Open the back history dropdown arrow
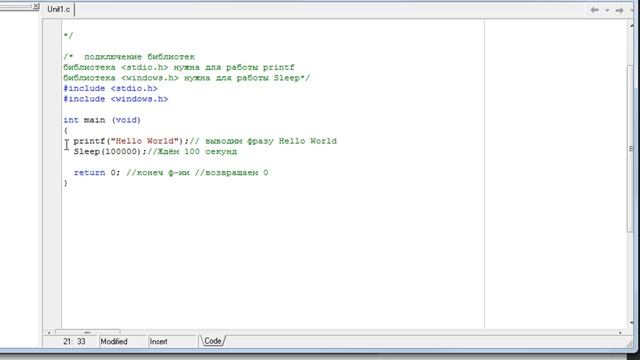The image size is (640, 360). pos(607,10)
